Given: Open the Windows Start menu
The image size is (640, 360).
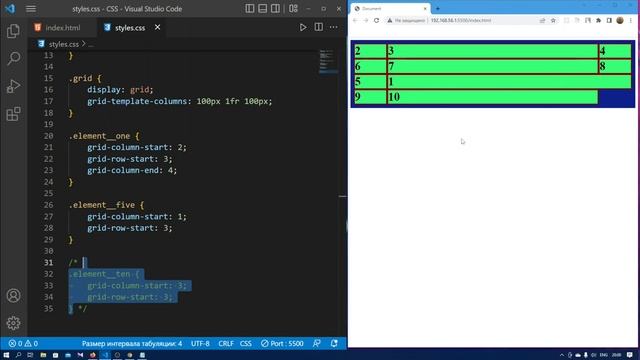Looking at the screenshot, I should (6, 355).
